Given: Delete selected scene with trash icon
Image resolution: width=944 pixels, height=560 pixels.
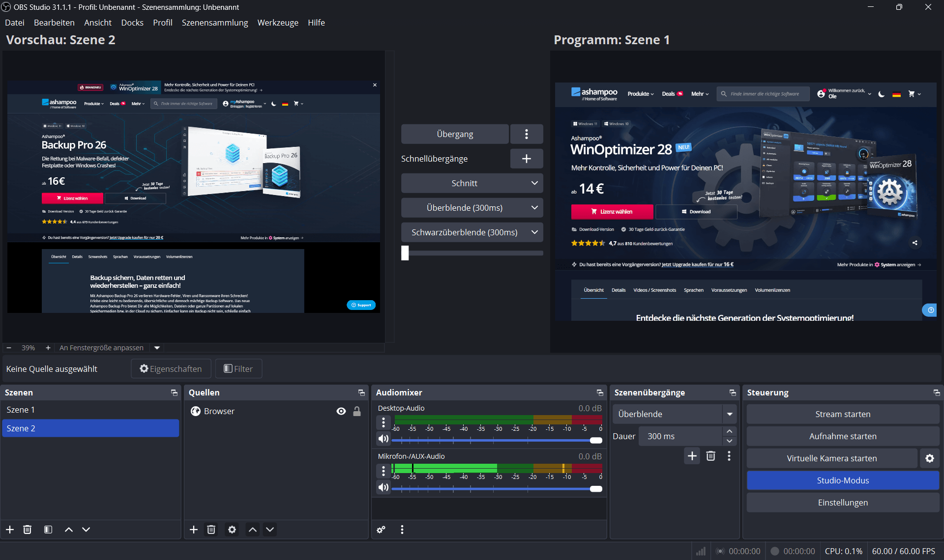Looking at the screenshot, I should click(28, 530).
